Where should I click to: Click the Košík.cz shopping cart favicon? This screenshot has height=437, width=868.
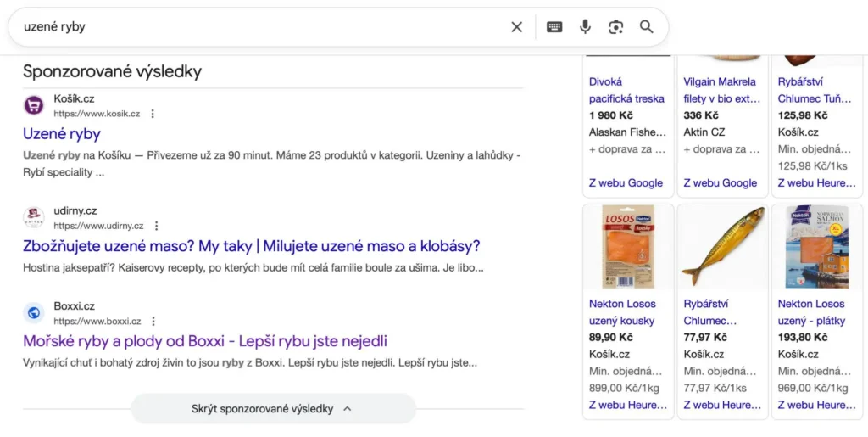pyautogui.click(x=34, y=105)
